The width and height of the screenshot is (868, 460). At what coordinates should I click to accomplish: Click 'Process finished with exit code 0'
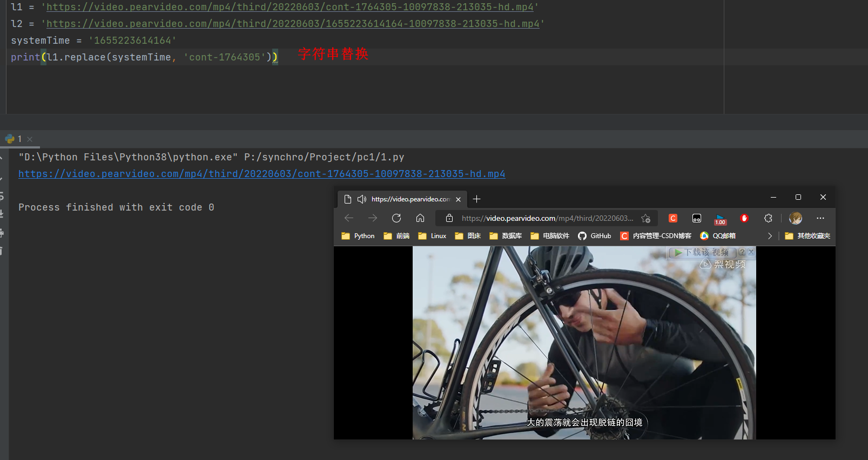[x=116, y=207]
